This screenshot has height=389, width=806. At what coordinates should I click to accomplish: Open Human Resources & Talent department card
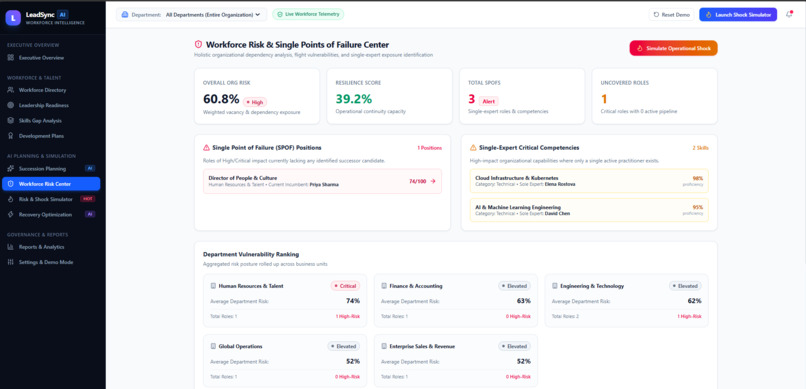[x=285, y=301]
